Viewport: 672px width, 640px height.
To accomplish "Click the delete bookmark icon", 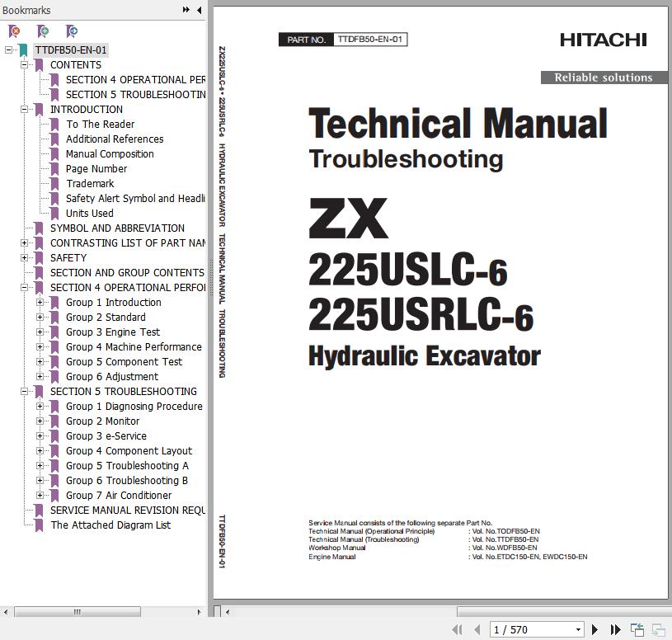I will [14, 31].
